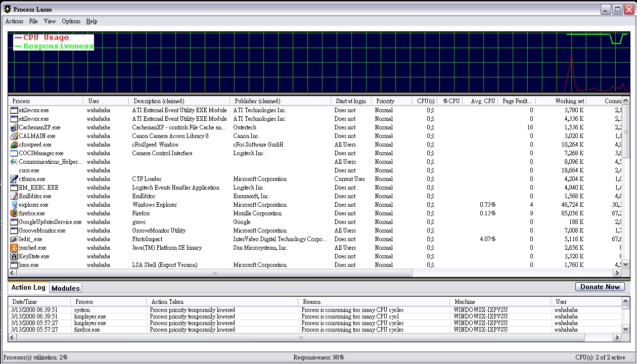This screenshot has height=364, width=637.
Task: Select firefox.exe entry in action log
Action: coord(315,330)
